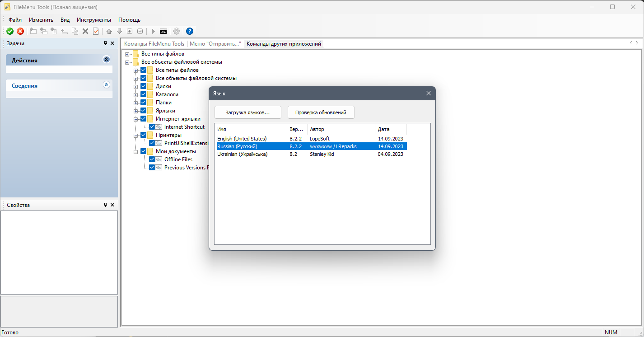This screenshot has height=337, width=644.
Task: Click the add command list toolbar icon
Action: 54,31
